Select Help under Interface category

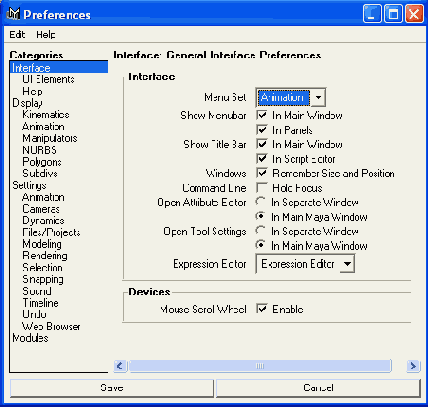tap(32, 91)
